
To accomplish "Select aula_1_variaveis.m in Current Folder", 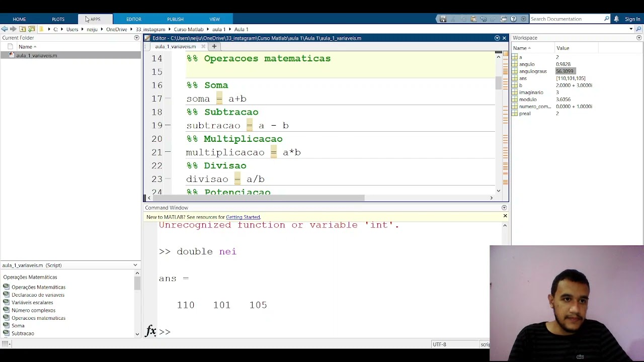I will [x=70, y=55].
